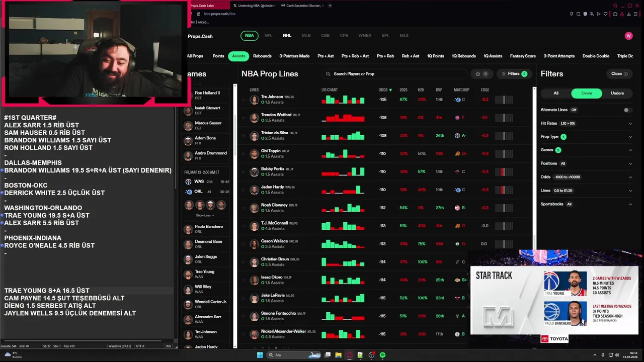Collapse the game roster with Show Less

point(205,215)
